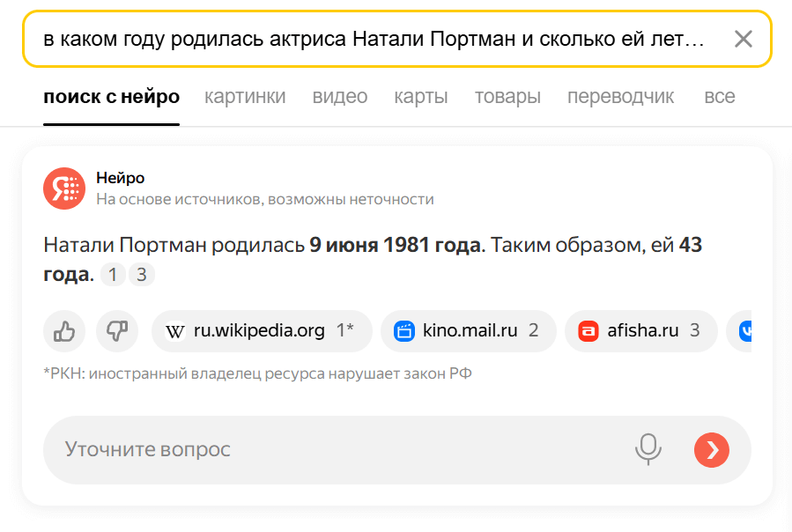Viewport: 792px width, 532px height.
Task: Clear the search query with the X icon
Action: pos(743,39)
